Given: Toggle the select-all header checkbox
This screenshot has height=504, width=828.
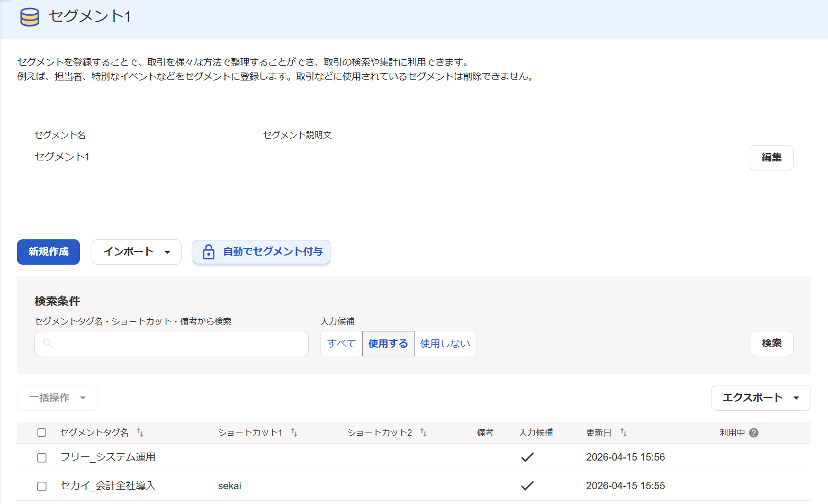Looking at the screenshot, I should coord(42,433).
